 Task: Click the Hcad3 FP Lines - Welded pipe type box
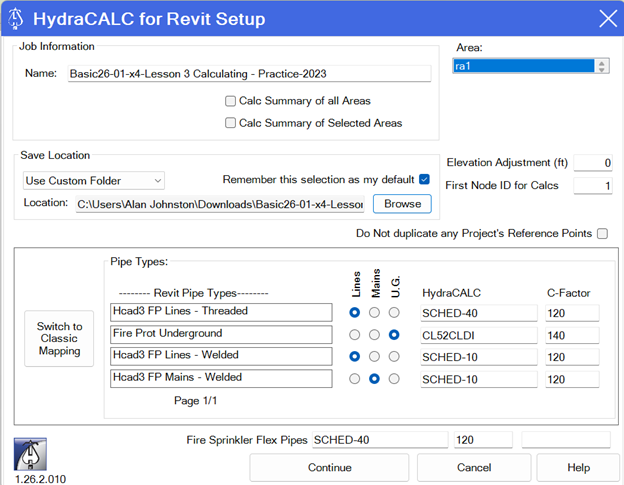[221, 356]
